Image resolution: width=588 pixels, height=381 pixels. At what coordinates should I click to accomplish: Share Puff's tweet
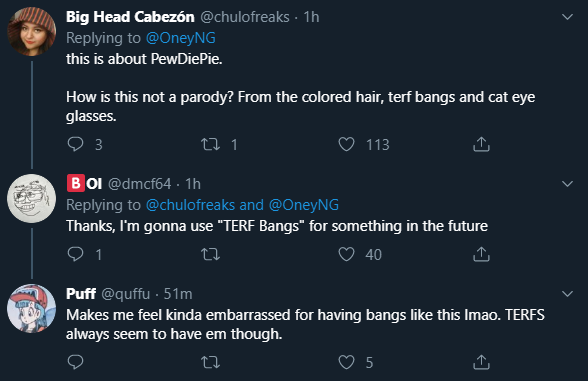click(x=482, y=362)
